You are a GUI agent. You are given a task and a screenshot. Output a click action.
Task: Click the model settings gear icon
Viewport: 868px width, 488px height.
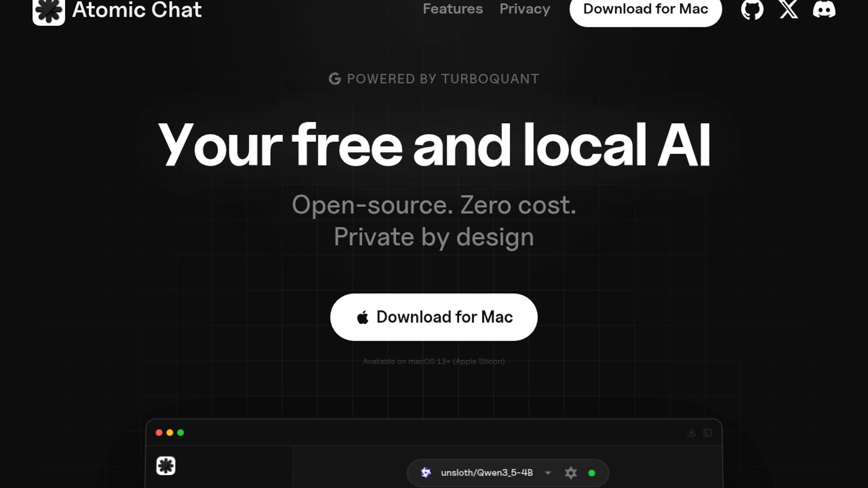click(571, 473)
